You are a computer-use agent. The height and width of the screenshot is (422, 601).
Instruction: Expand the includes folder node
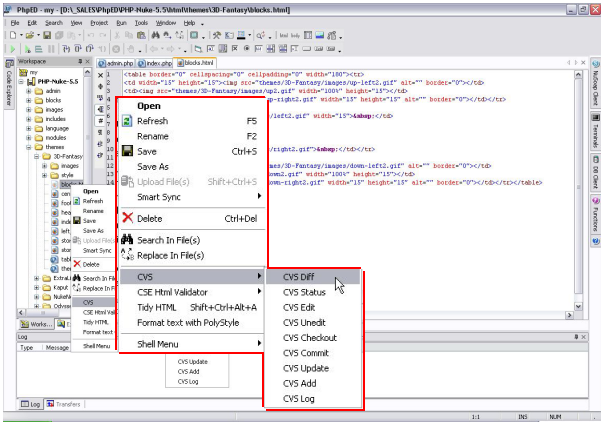point(29,119)
